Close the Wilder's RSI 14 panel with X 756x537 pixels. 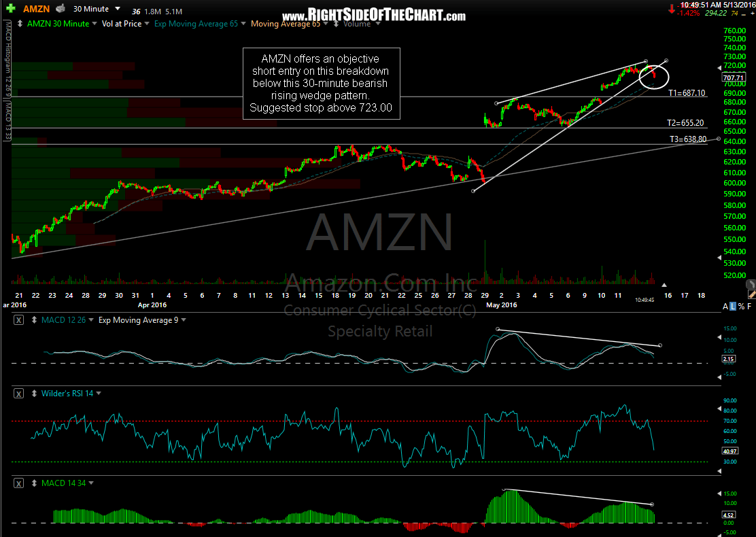coord(18,394)
